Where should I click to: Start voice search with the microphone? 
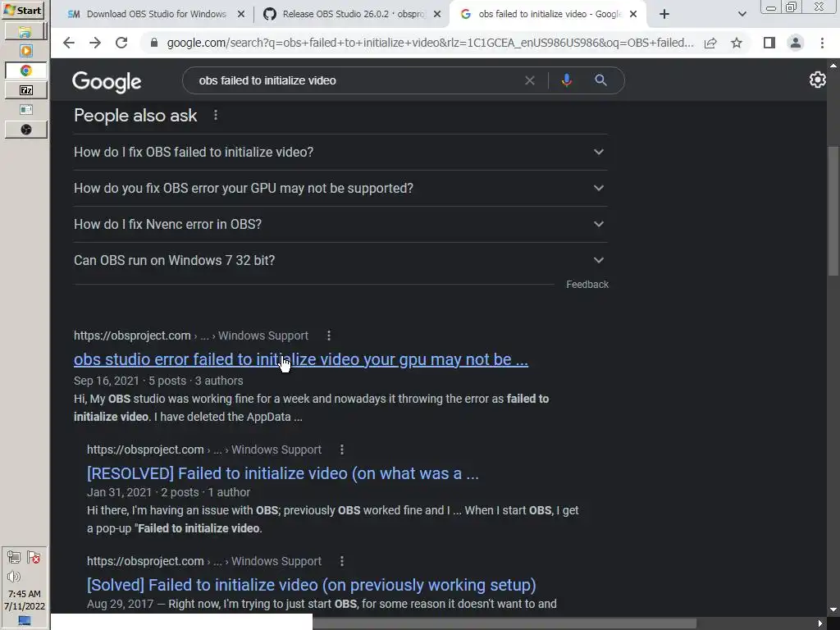coord(566,80)
